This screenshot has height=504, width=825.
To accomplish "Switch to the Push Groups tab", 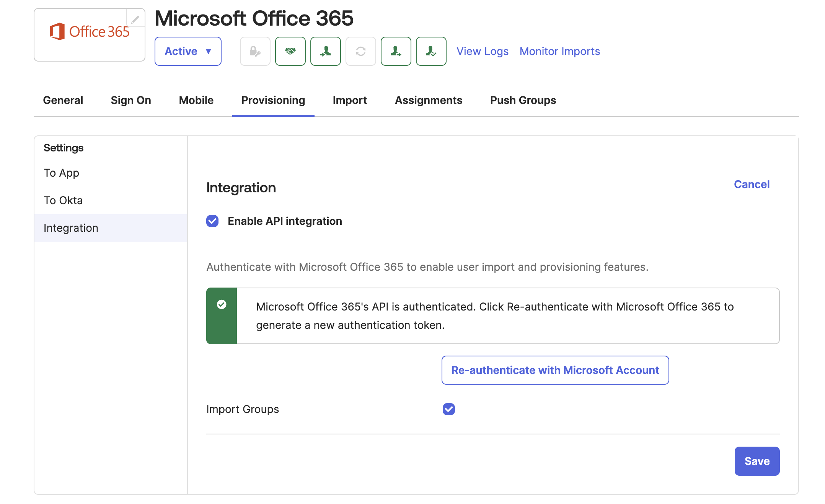I will click(x=523, y=100).
